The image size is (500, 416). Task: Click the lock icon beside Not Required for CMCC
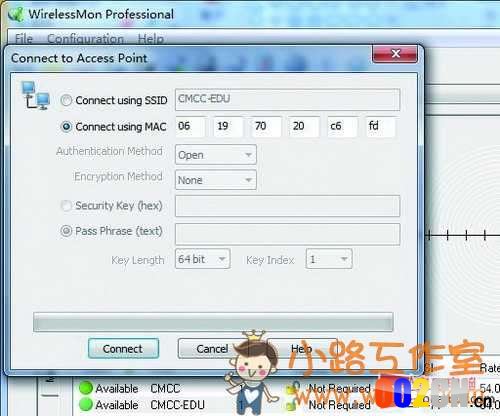[293, 388]
